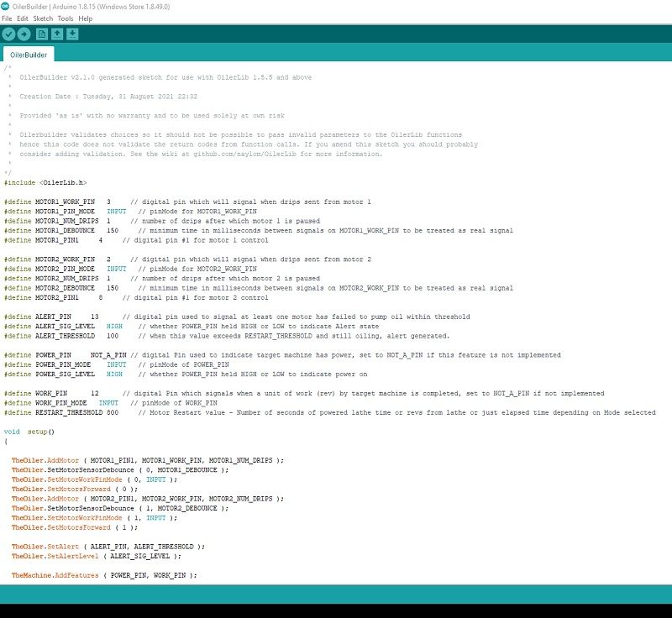672x618 pixels.
Task: Click the '#define MOTOR1_PIN1 4' line
Action: (136, 240)
